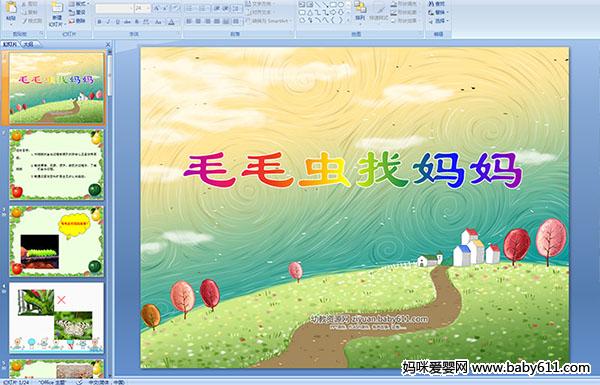Toggle Bold formatting
Screen dimensions: 600x385
pyautogui.click(x=99, y=22)
